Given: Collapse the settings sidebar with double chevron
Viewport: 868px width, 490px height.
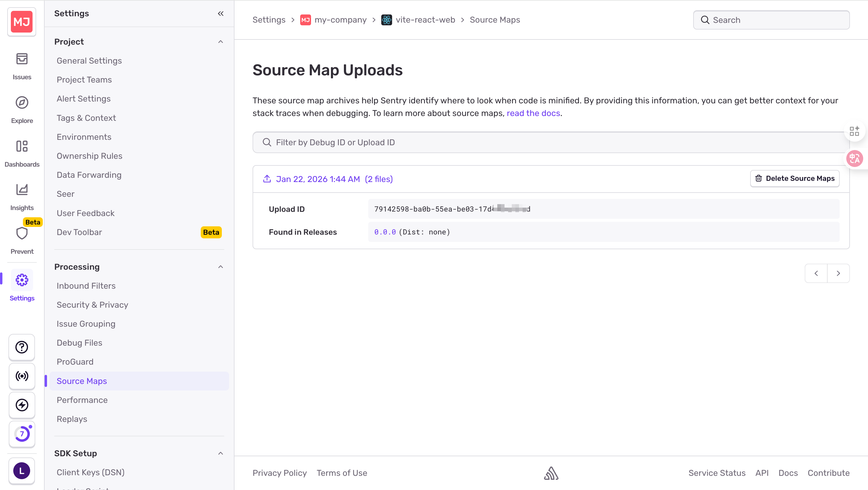Looking at the screenshot, I should 221,14.
